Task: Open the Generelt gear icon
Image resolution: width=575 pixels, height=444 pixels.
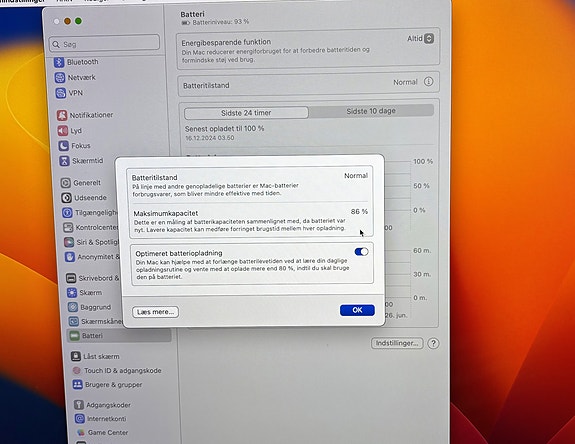Action: [66, 183]
